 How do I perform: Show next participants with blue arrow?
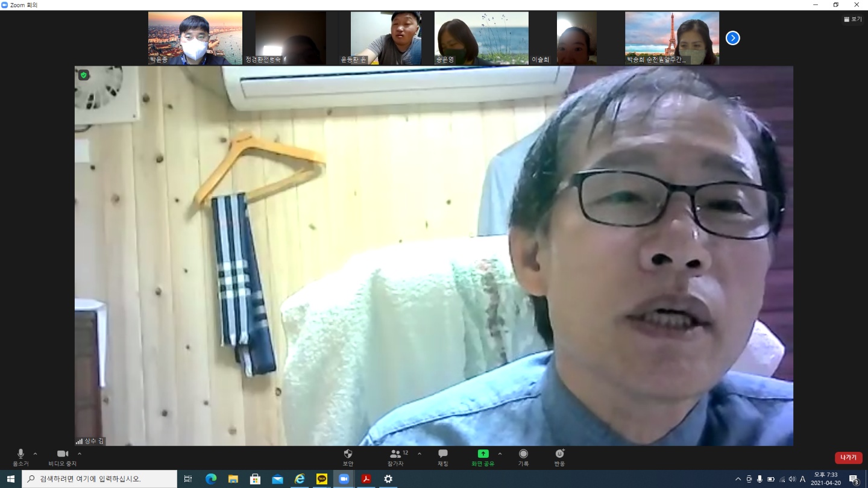tap(732, 38)
